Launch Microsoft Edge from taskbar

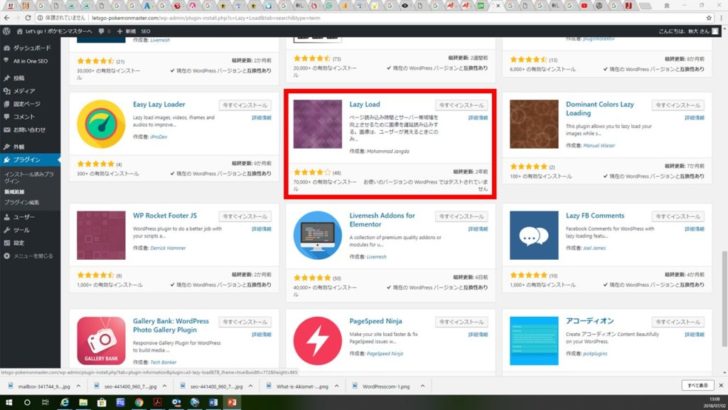point(65,402)
